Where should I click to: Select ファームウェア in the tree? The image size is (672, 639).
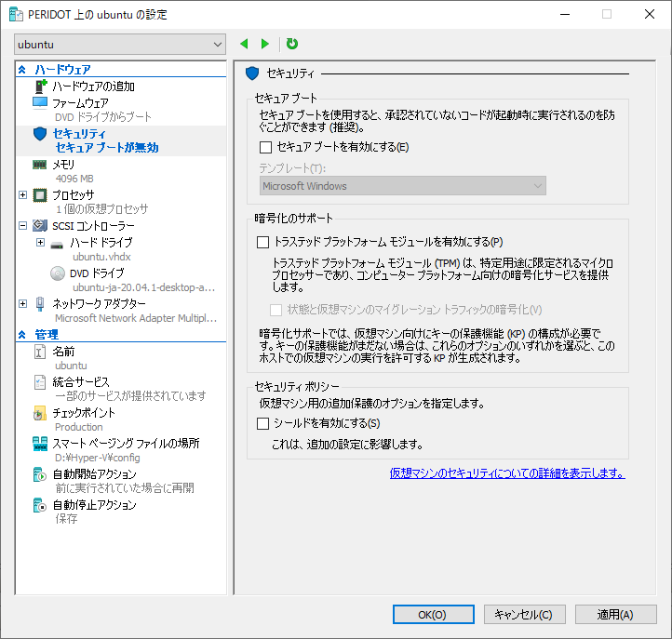tap(80, 103)
